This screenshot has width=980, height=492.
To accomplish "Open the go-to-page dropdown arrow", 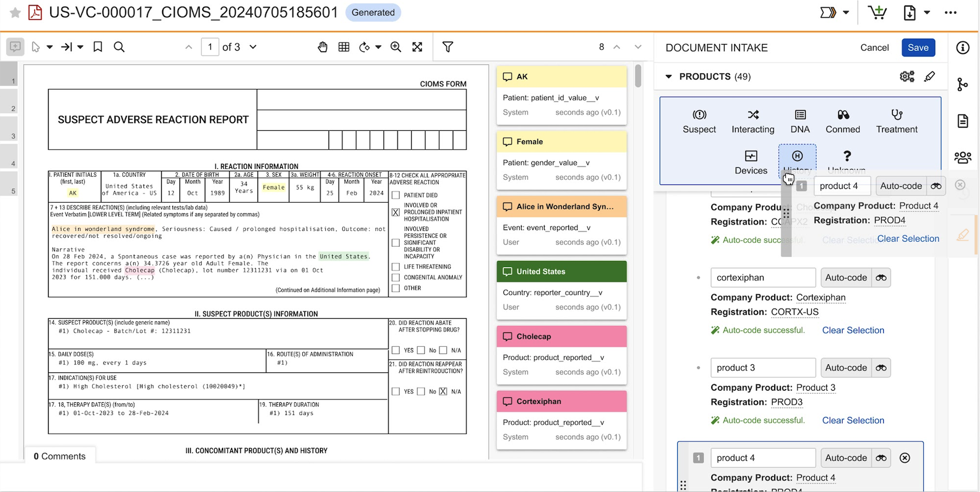I will [80, 47].
